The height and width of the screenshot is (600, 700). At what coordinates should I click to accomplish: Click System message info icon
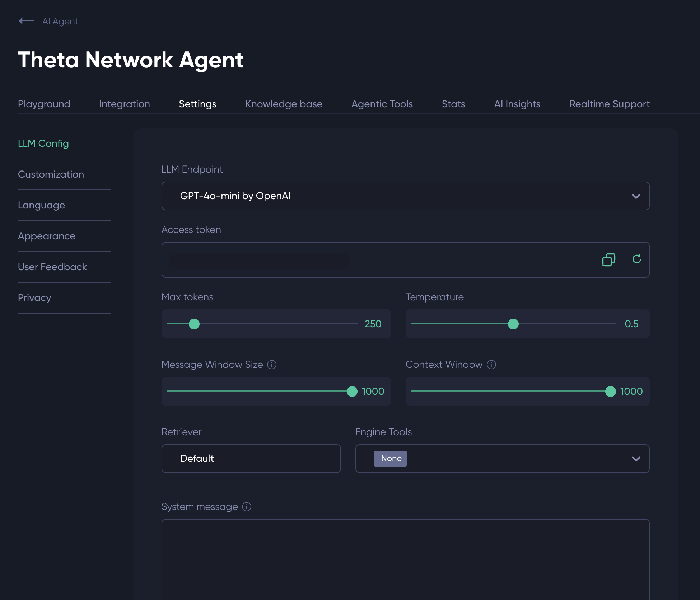coord(247,507)
